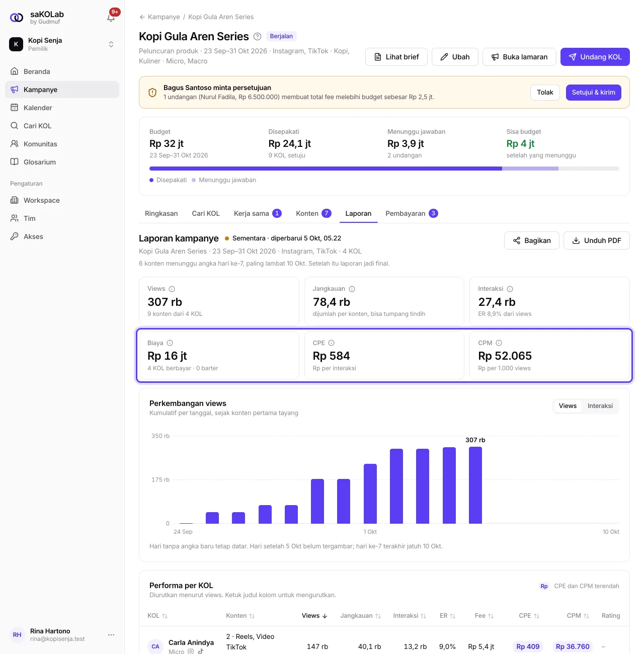The height and width of the screenshot is (654, 644).
Task: Open Glosarium in sidebar
Action: point(62,162)
